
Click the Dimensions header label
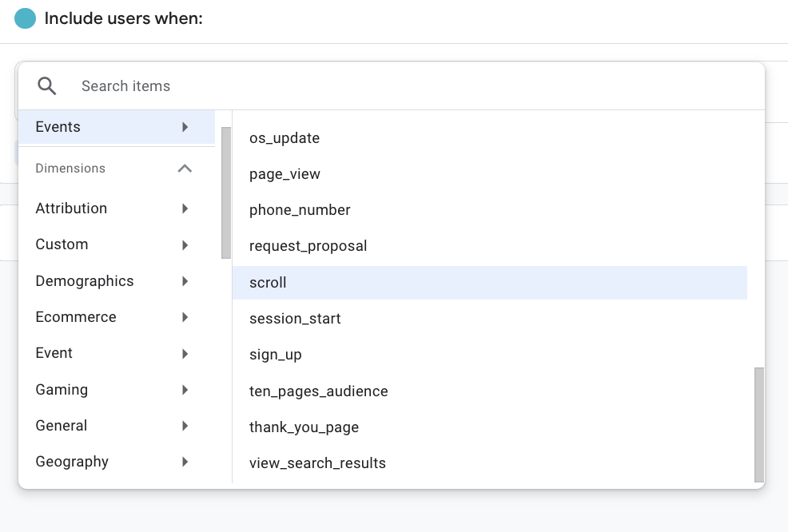(70, 169)
